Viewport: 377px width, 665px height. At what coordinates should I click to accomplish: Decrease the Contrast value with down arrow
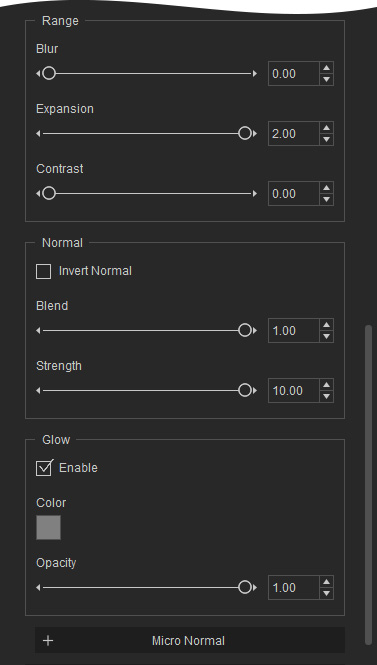point(326,199)
